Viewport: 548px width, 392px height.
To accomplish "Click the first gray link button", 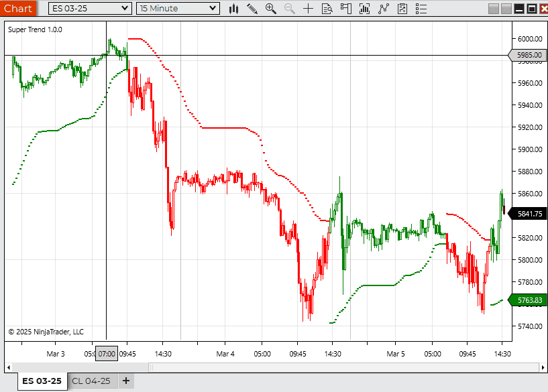I will [494, 9].
